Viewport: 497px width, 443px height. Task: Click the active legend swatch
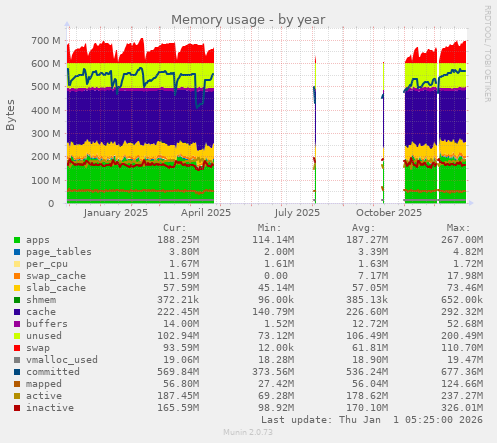tap(17, 396)
